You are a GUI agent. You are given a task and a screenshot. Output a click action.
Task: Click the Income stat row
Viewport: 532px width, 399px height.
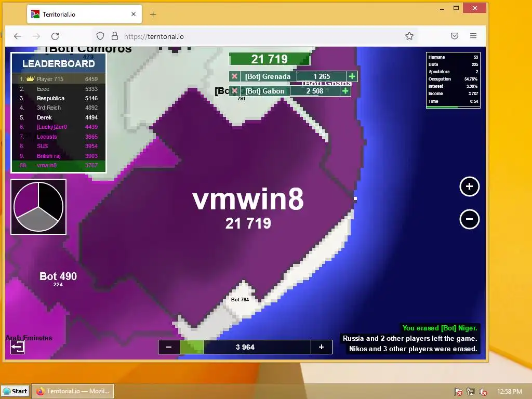click(453, 94)
